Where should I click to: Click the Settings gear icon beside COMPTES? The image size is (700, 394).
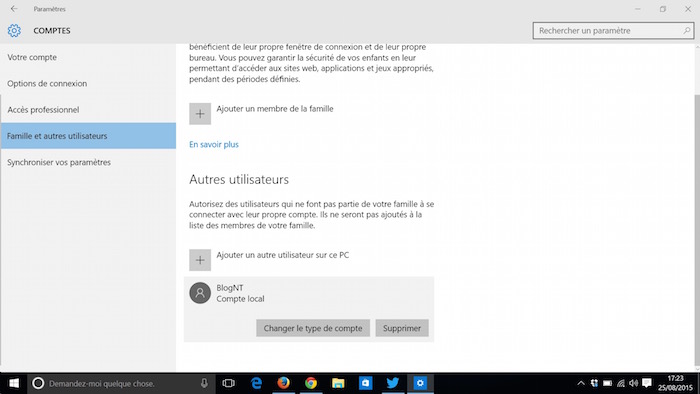click(14, 30)
